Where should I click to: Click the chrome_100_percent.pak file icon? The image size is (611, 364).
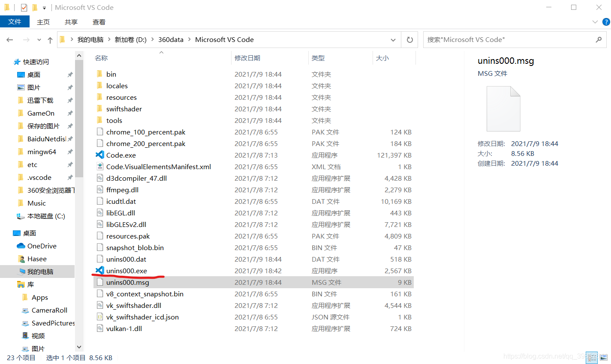point(100,132)
